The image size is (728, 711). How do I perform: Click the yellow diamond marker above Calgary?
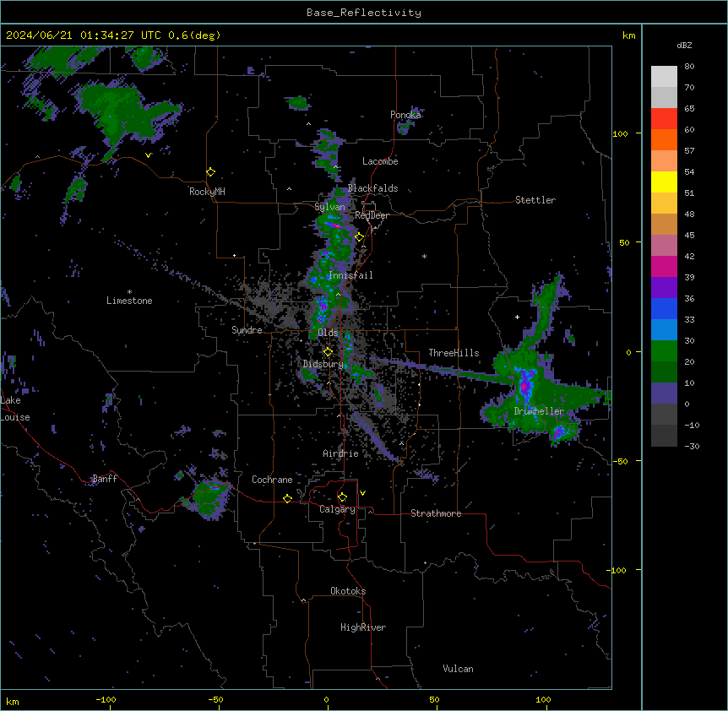click(x=342, y=497)
